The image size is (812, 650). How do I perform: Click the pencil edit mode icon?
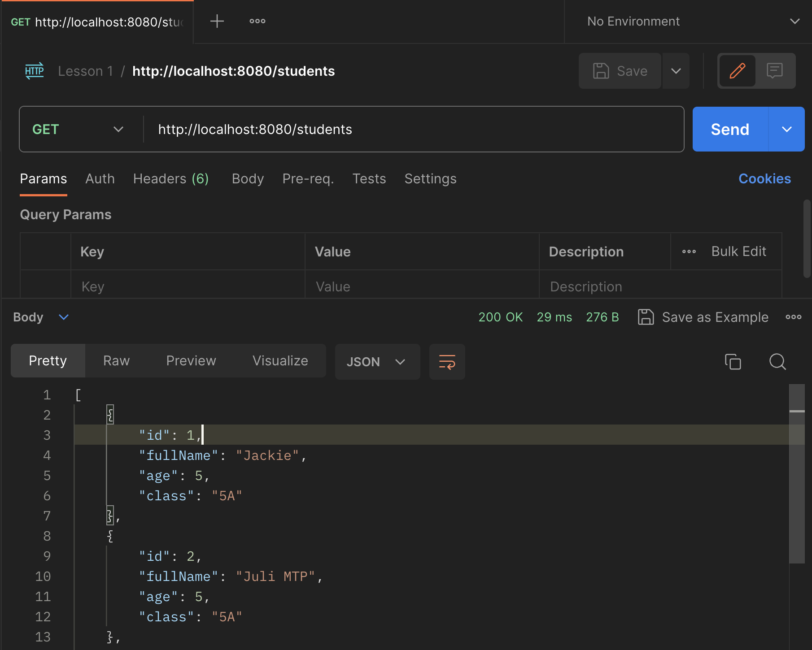[737, 71]
